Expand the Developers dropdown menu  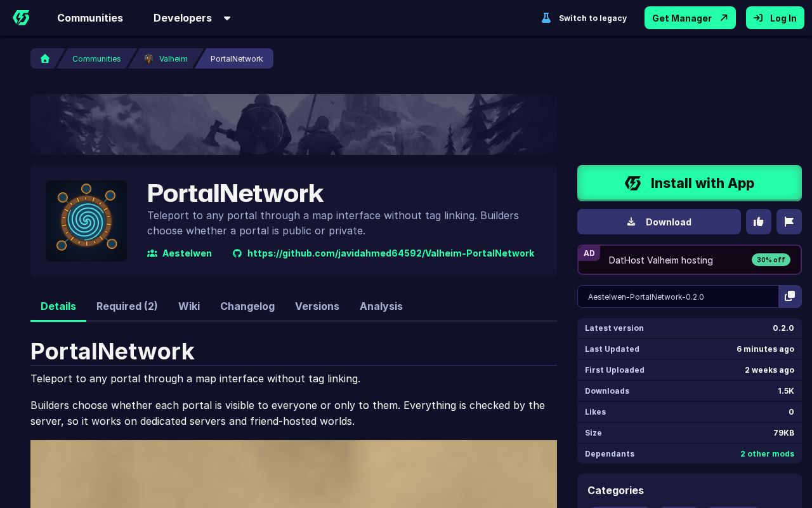[x=192, y=18]
